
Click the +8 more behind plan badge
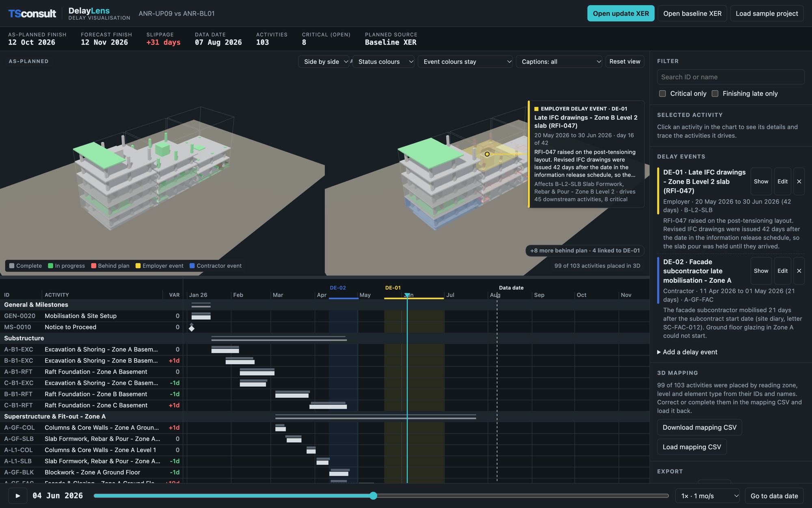pyautogui.click(x=585, y=250)
